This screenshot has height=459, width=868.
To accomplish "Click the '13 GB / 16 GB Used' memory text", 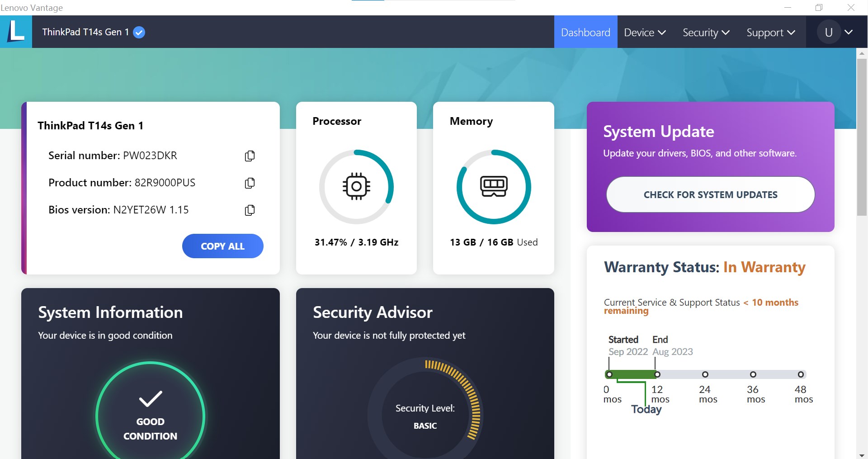I will pyautogui.click(x=494, y=242).
